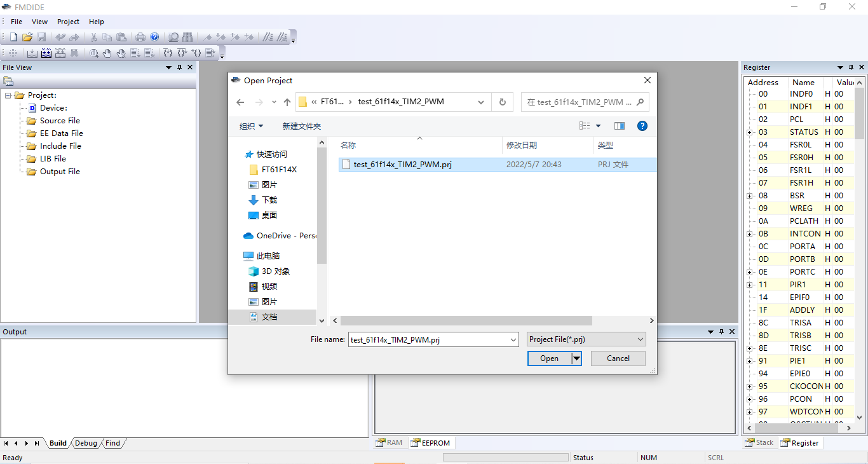Open the address path history dropdown
Screen dimensions: 868x464
point(481,102)
